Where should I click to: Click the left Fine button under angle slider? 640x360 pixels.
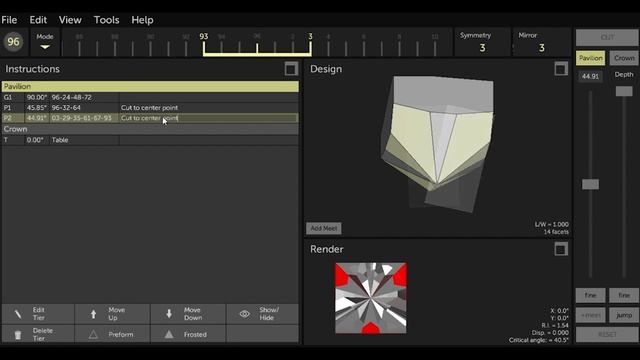(590, 295)
